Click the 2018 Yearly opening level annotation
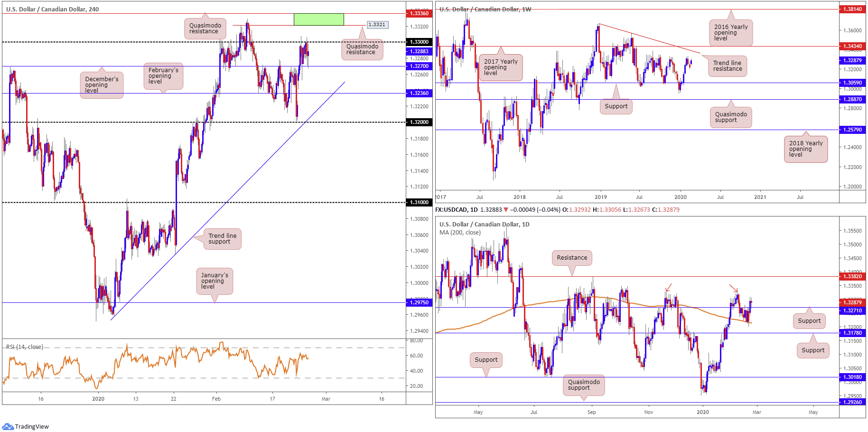The image size is (868, 432). point(806,149)
